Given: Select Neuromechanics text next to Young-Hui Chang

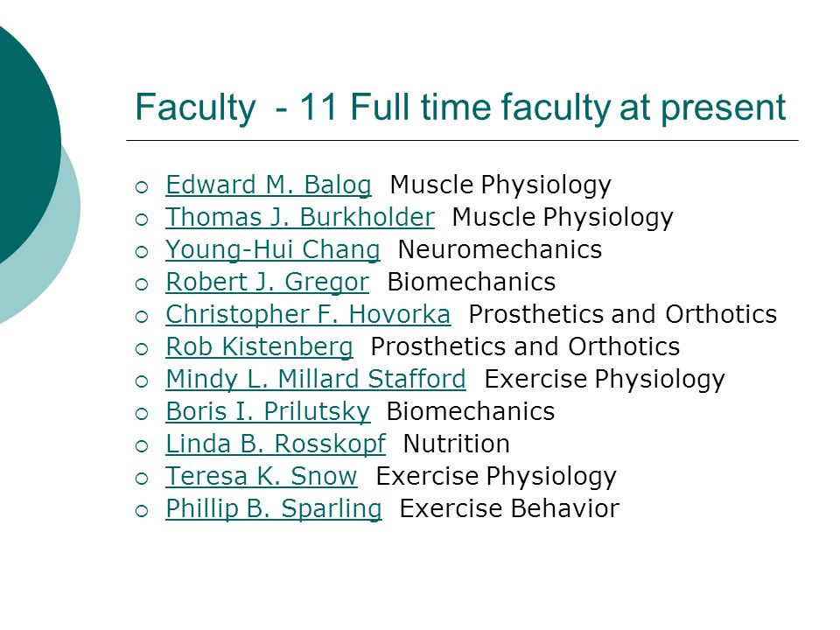Looking at the screenshot, I should click(x=500, y=249).
